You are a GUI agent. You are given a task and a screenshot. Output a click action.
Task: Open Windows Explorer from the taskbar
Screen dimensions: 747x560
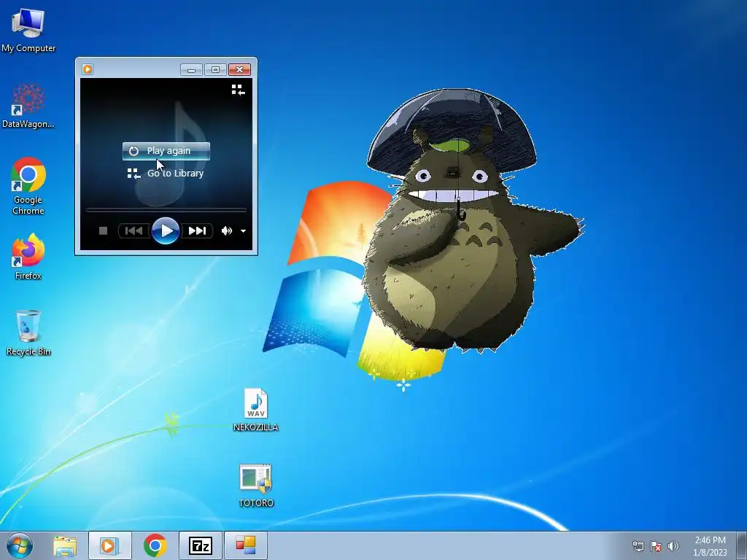pyautogui.click(x=65, y=545)
